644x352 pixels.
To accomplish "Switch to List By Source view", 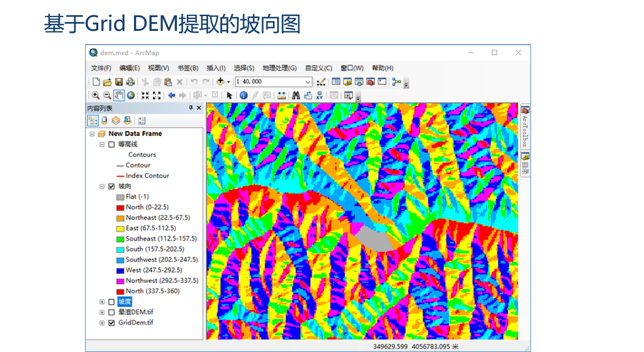I will point(104,120).
